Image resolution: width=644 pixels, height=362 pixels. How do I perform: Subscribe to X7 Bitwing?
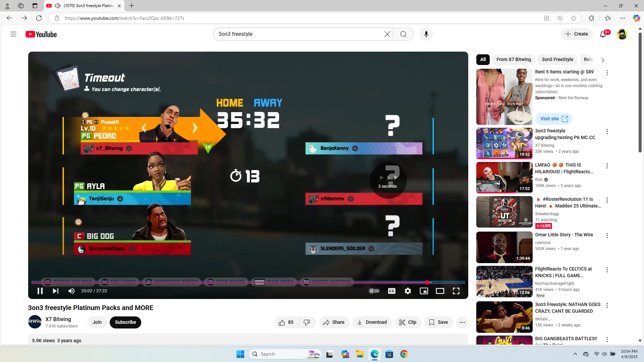click(x=125, y=322)
